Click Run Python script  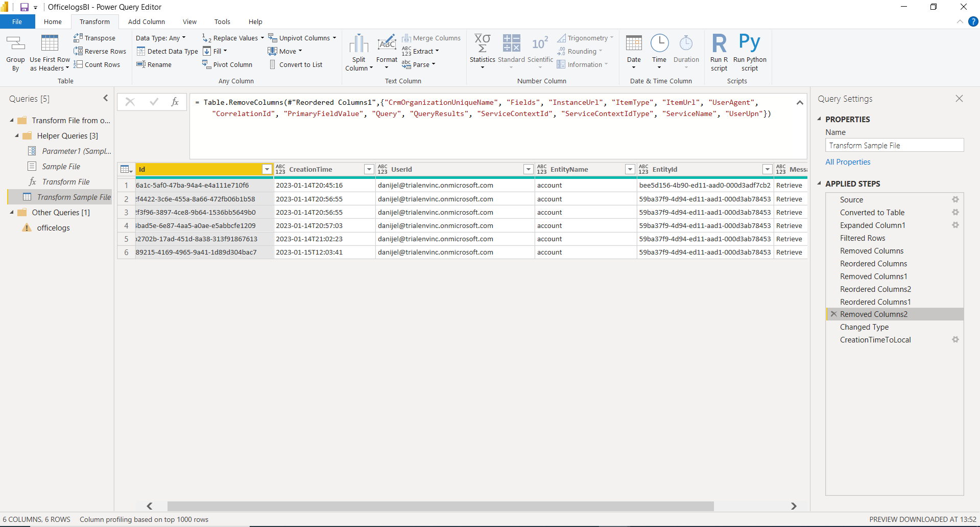750,52
